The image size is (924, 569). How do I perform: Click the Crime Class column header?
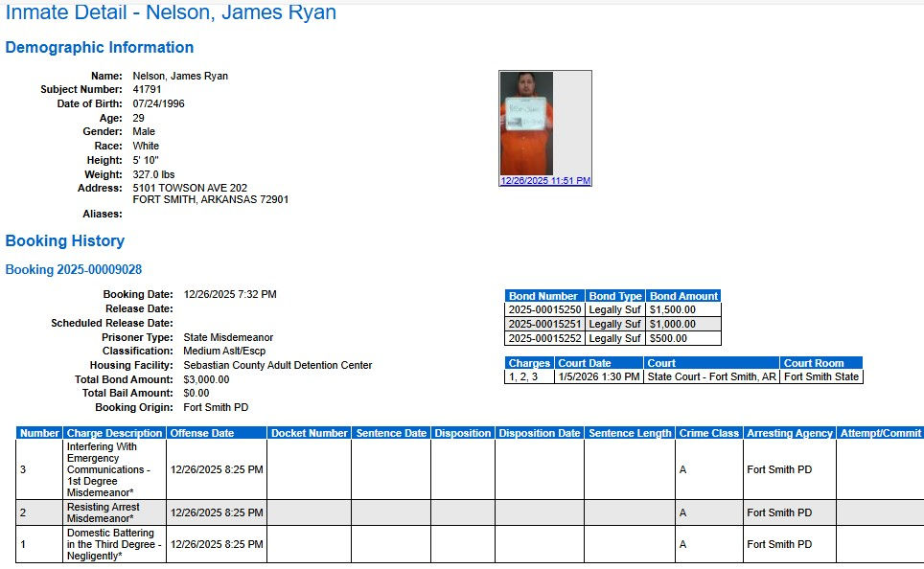tap(709, 433)
